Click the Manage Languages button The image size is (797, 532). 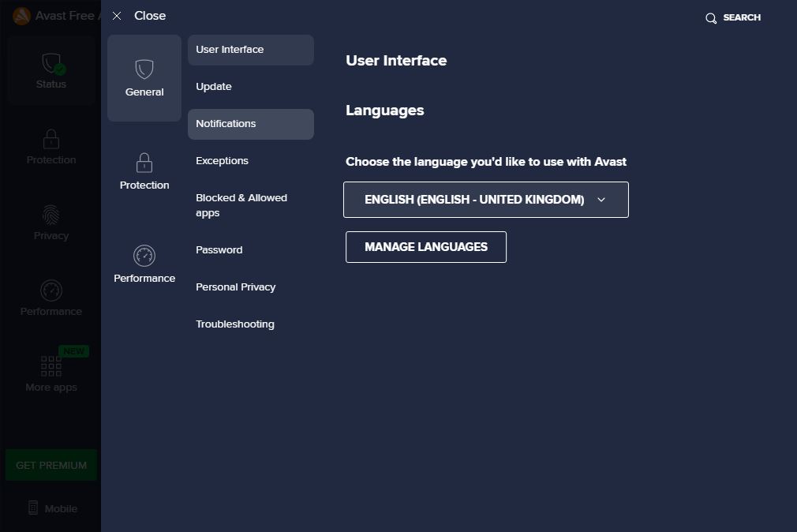[426, 247]
